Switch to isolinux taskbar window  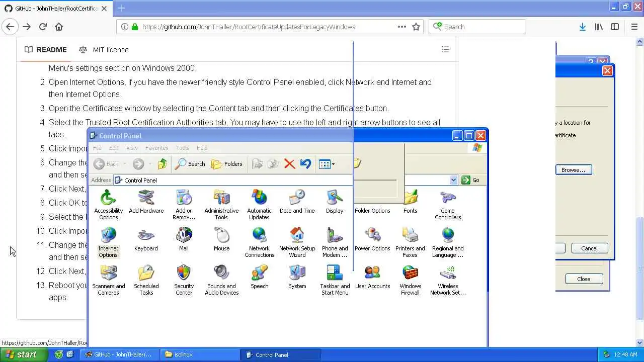point(200,354)
